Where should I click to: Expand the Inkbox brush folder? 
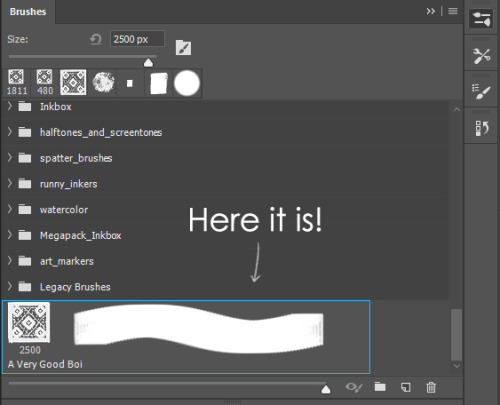(x=10, y=106)
